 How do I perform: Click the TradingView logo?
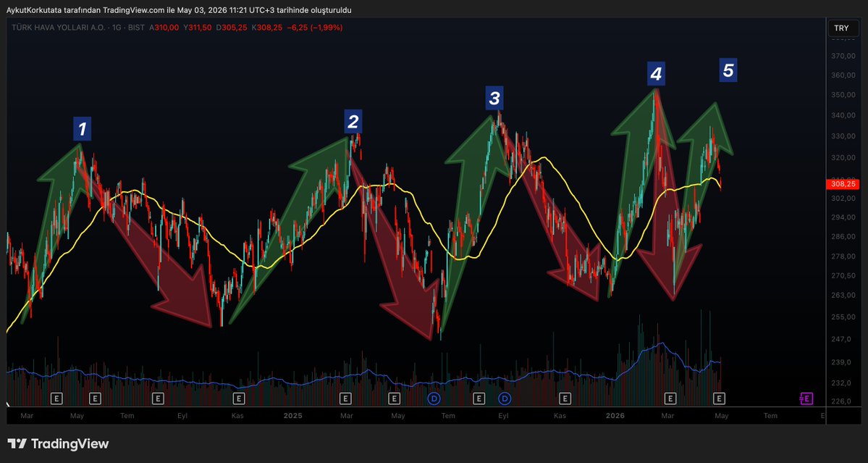[58, 443]
